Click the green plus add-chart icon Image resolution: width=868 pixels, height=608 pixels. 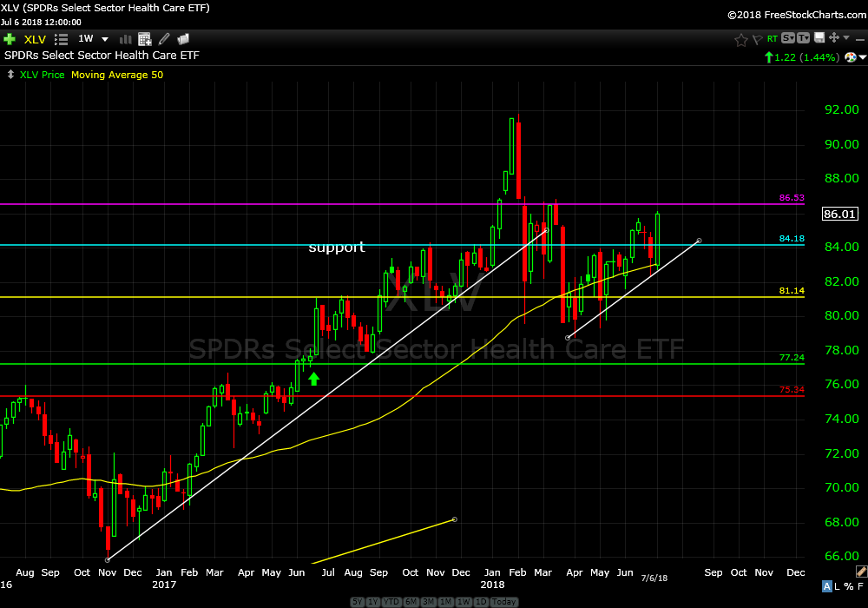pos(10,39)
